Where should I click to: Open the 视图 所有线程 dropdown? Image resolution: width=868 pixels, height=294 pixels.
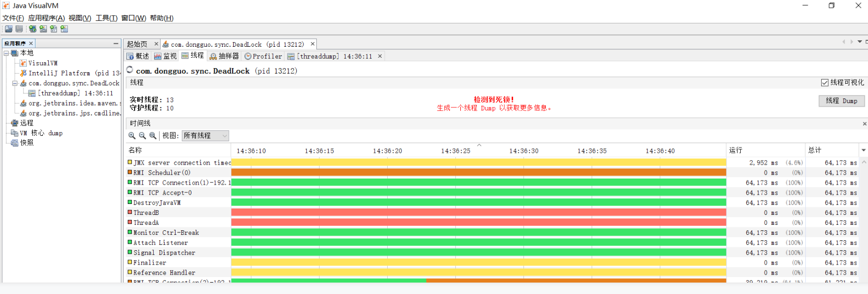pyautogui.click(x=205, y=135)
